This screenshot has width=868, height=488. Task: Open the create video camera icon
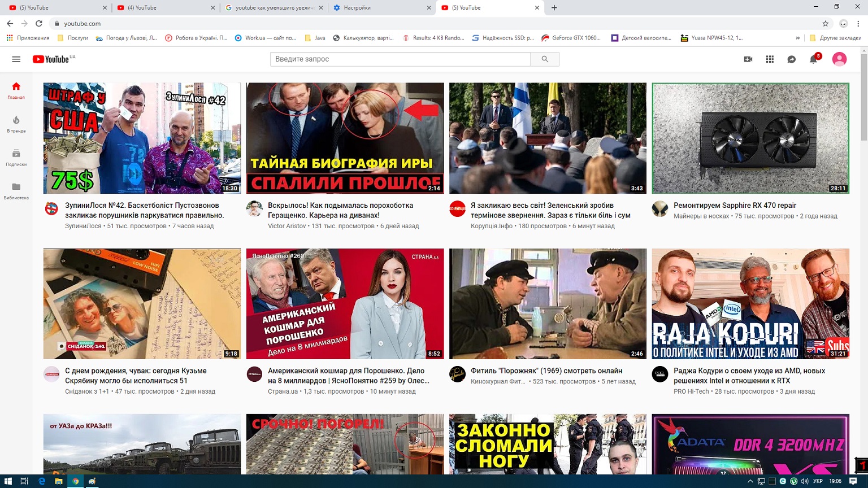tap(748, 59)
